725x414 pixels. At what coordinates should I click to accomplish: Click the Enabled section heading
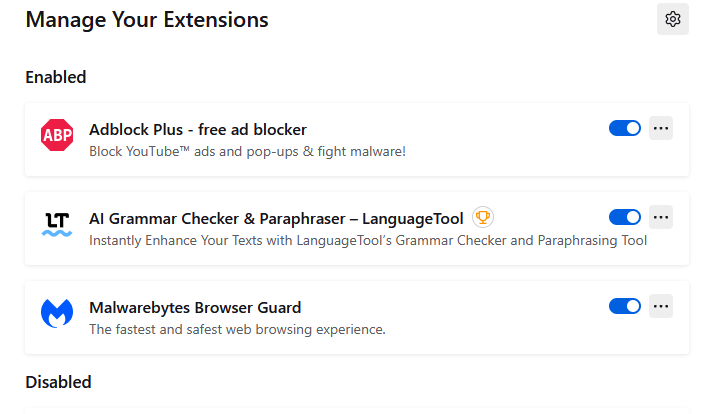click(x=56, y=77)
